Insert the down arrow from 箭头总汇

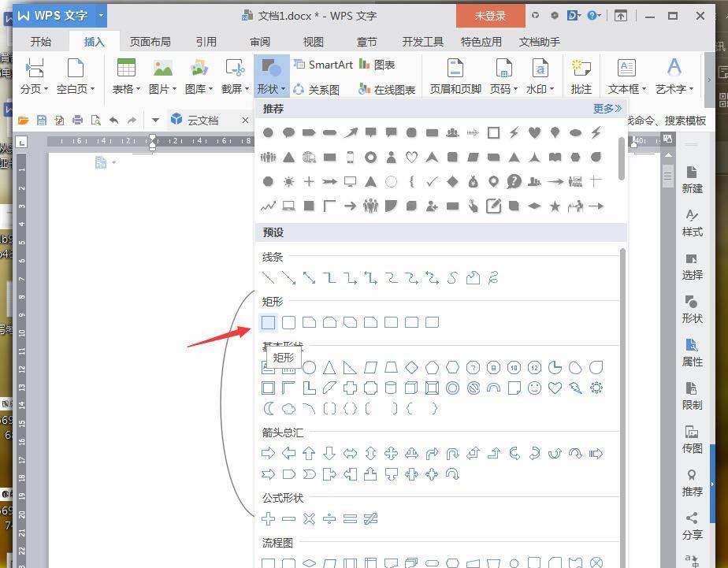(x=329, y=454)
